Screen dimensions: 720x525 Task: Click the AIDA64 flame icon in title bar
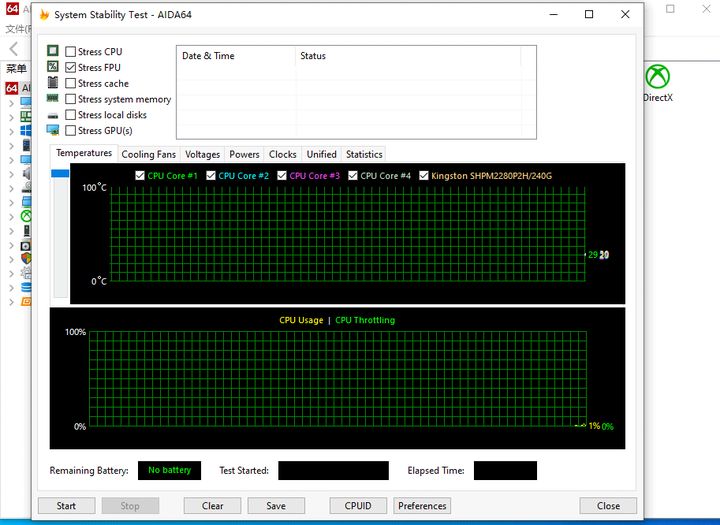pos(42,15)
